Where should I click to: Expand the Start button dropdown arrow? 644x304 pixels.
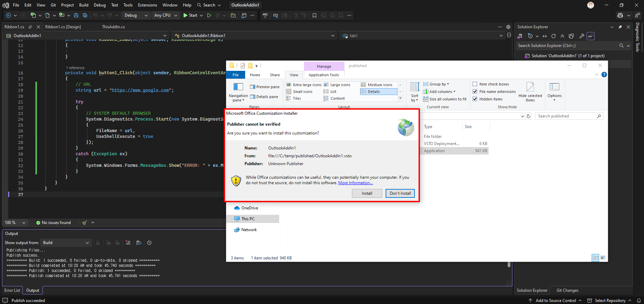[201, 15]
